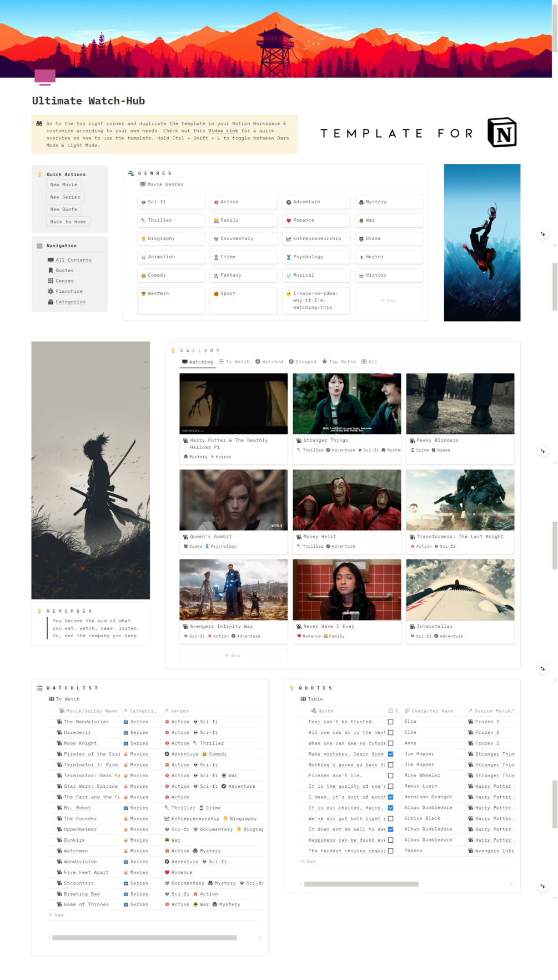Switch to the Watched gallery tab
Image resolution: width=558 pixels, height=980 pixels.
[x=269, y=362]
